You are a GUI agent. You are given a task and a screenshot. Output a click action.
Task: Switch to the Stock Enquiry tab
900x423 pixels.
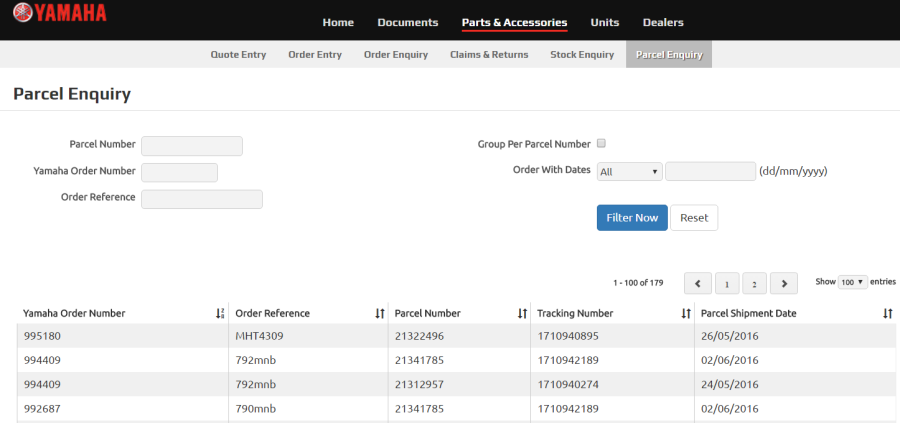coord(582,55)
